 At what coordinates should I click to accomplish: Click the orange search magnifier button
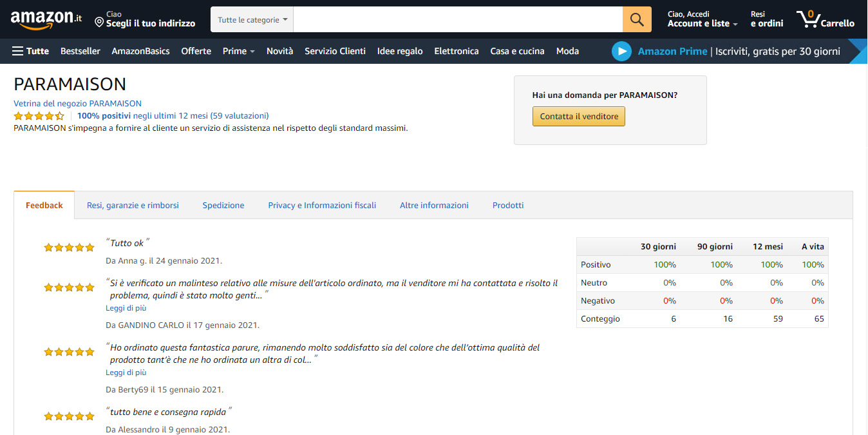637,19
